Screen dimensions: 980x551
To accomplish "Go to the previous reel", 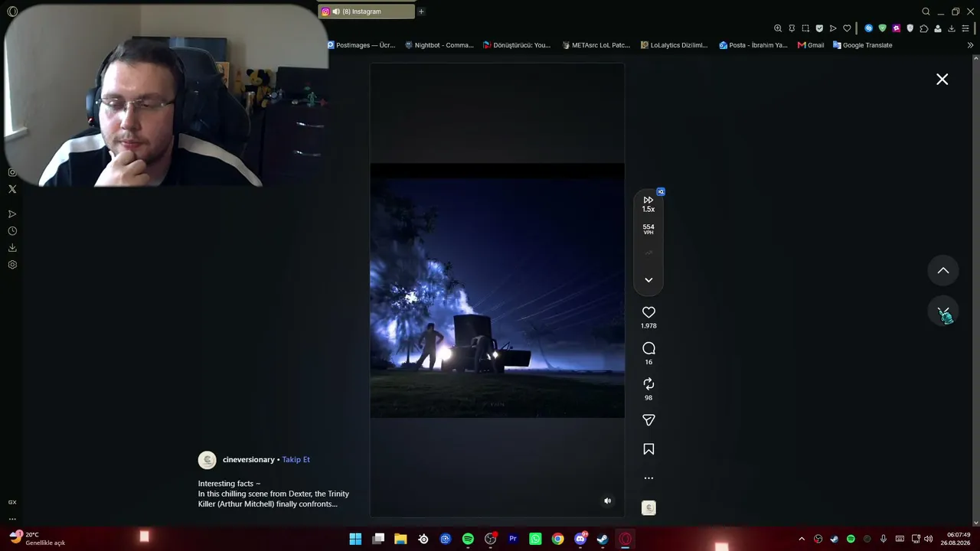I will tap(943, 270).
